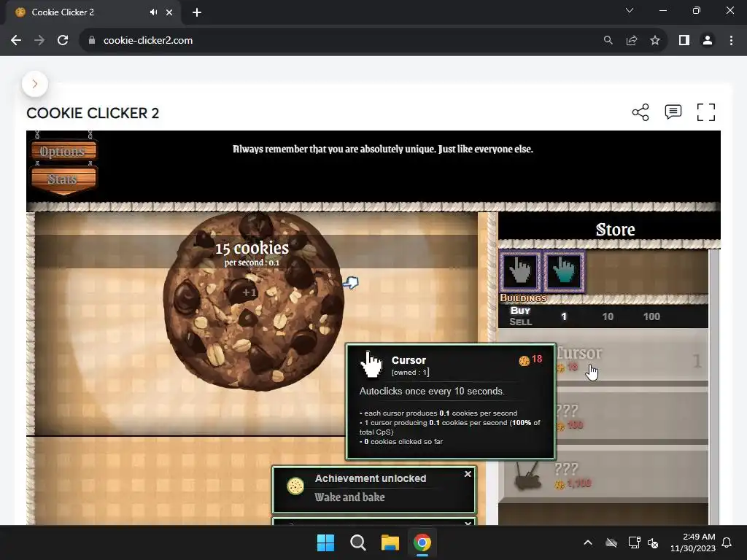The image size is (747, 560).
Task: Click the Chrome taskbar icon
Action: click(x=422, y=542)
